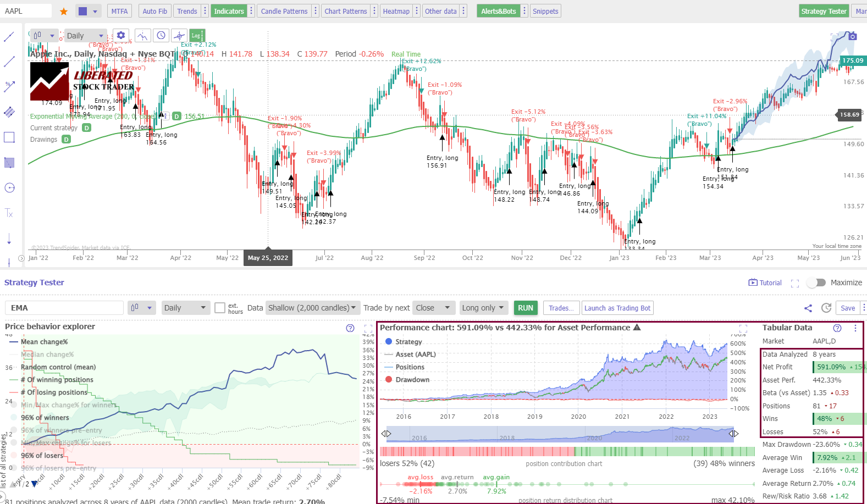867x504 pixels.
Task: Click the crosshair mode icon
Action: [179, 36]
